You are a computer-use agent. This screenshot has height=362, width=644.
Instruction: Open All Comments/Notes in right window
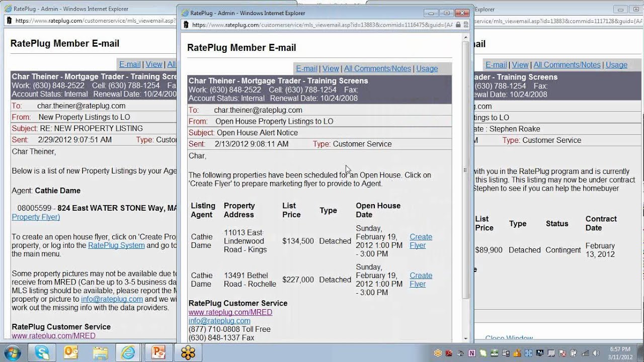pos(567,65)
